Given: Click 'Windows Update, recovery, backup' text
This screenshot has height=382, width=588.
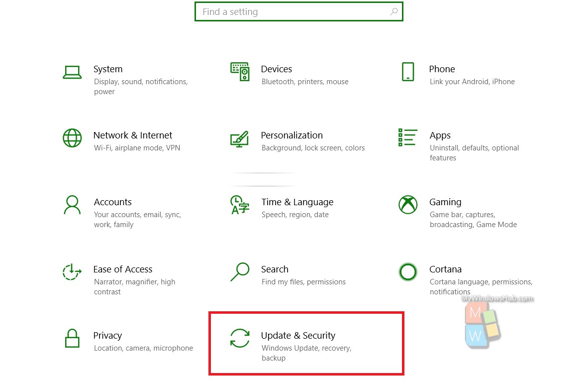Looking at the screenshot, I should tap(306, 353).
